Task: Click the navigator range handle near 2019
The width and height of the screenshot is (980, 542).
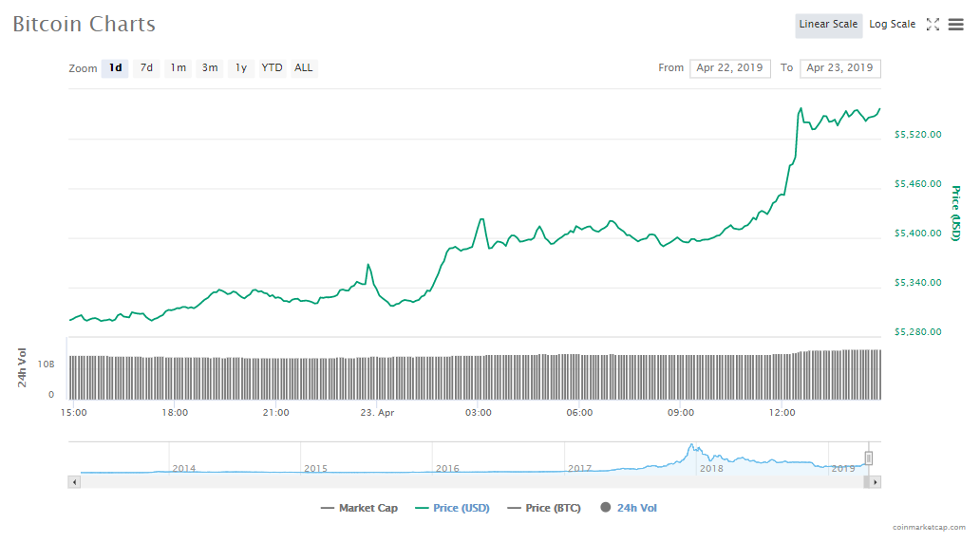Action: tap(868, 458)
